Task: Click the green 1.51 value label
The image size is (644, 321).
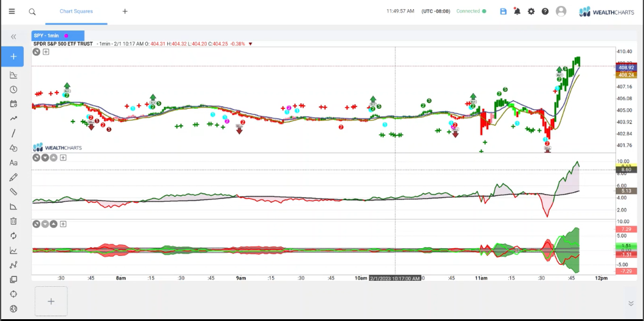Action: [626, 246]
